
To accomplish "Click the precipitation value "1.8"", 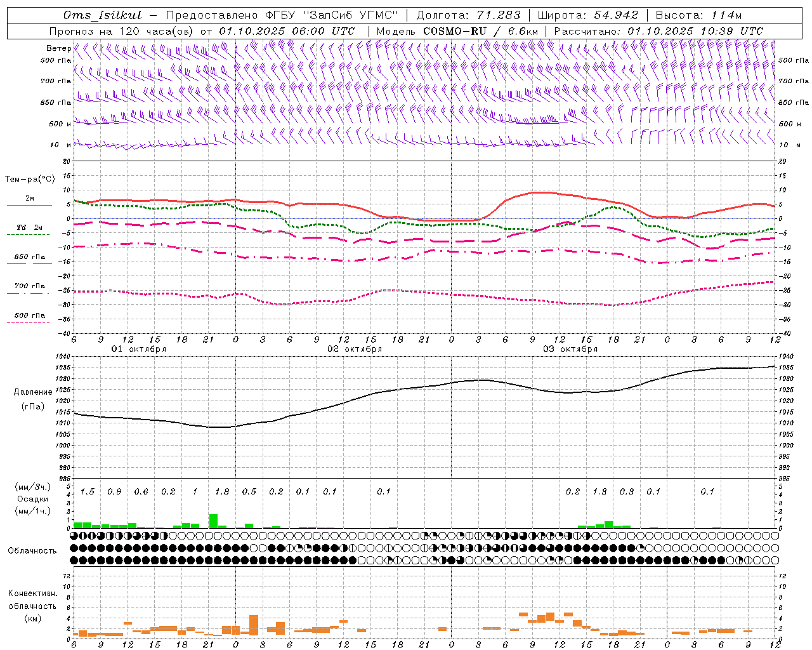I will pyautogui.click(x=222, y=491).
